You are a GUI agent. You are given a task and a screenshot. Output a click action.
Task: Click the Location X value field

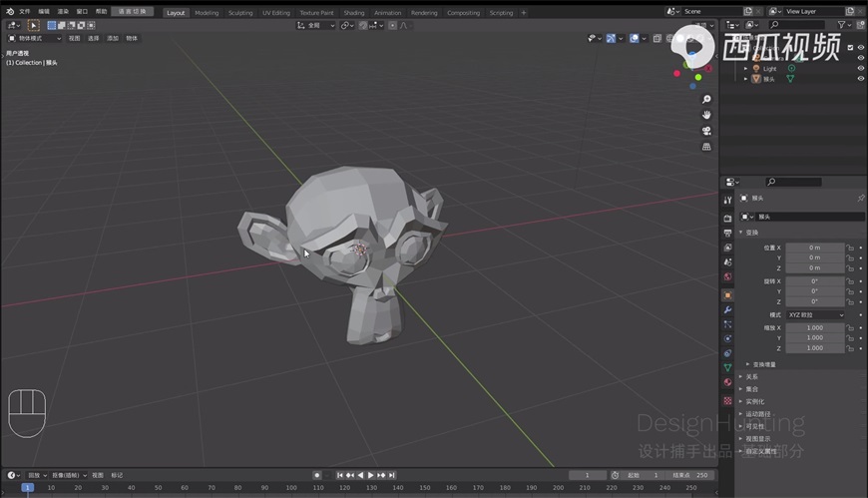coord(815,248)
